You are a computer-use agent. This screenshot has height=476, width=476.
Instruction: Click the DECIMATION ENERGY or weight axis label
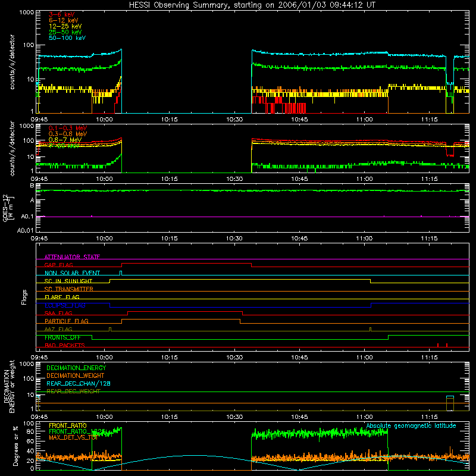coord(9,386)
